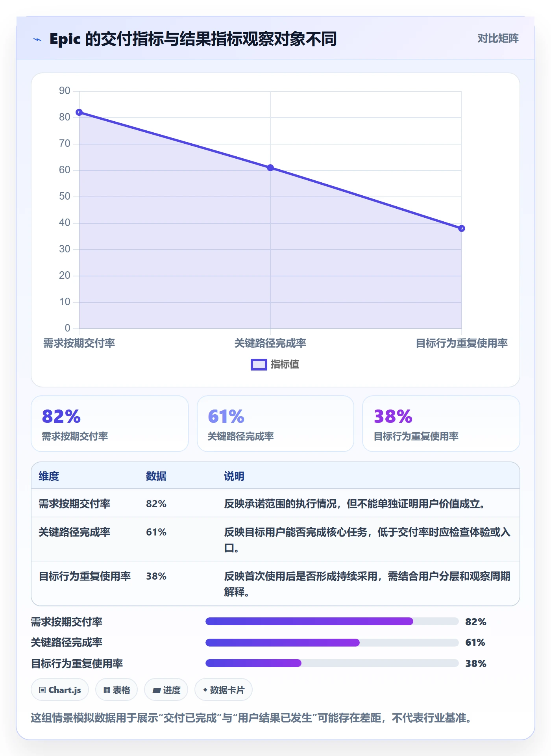The image size is (551, 756).
Task: Open the 61% 关键路径完成率 data card
Action: tap(275, 424)
